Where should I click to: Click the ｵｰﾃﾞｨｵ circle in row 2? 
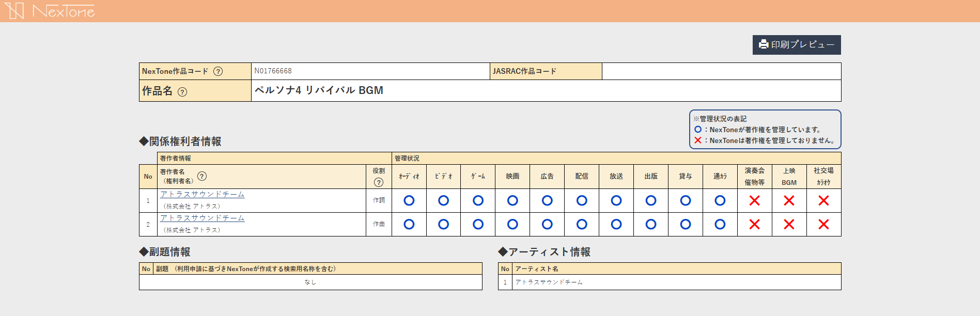[x=409, y=224]
